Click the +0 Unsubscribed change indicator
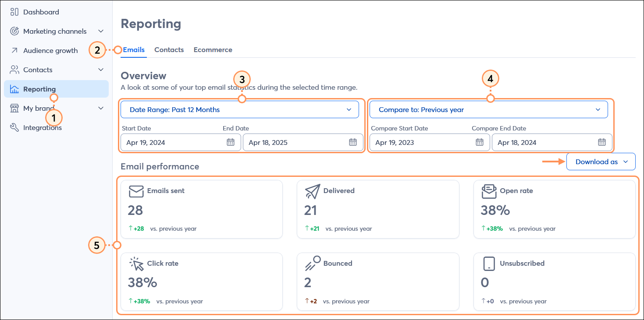The width and height of the screenshot is (644, 320). click(x=487, y=301)
